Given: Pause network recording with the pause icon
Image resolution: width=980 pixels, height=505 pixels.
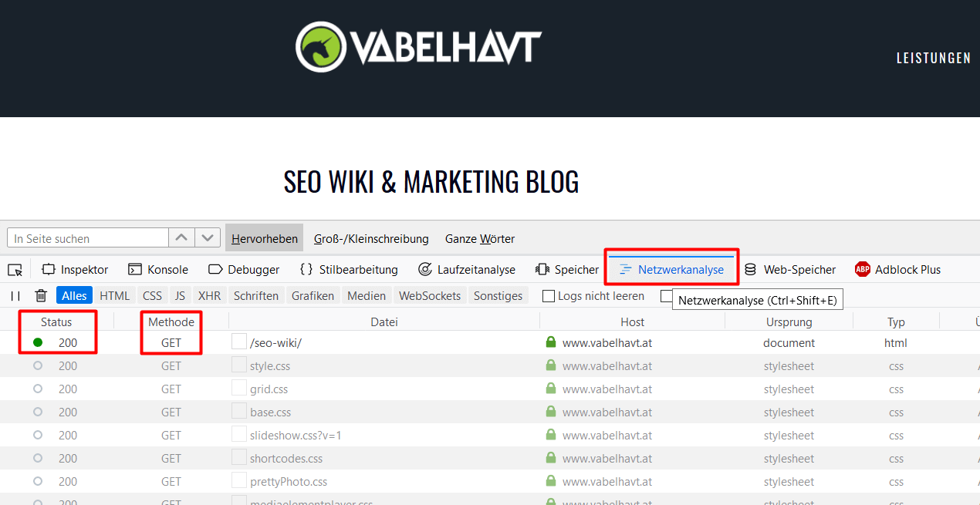Looking at the screenshot, I should pos(15,295).
